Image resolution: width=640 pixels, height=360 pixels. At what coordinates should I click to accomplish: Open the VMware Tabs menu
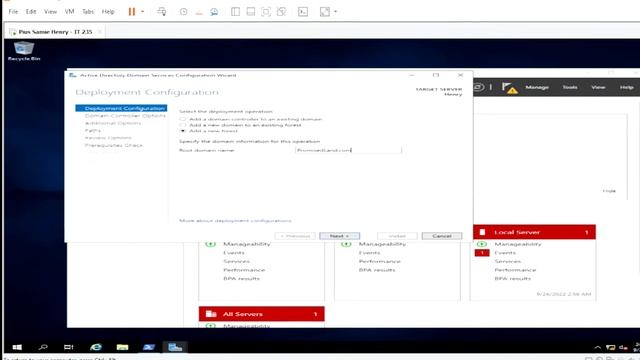pyautogui.click(x=88, y=12)
